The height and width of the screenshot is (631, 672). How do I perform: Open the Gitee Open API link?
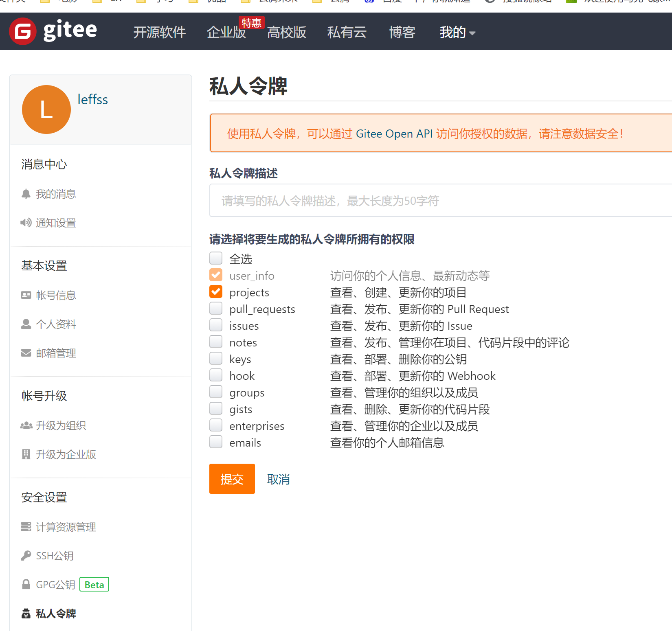[x=394, y=134]
